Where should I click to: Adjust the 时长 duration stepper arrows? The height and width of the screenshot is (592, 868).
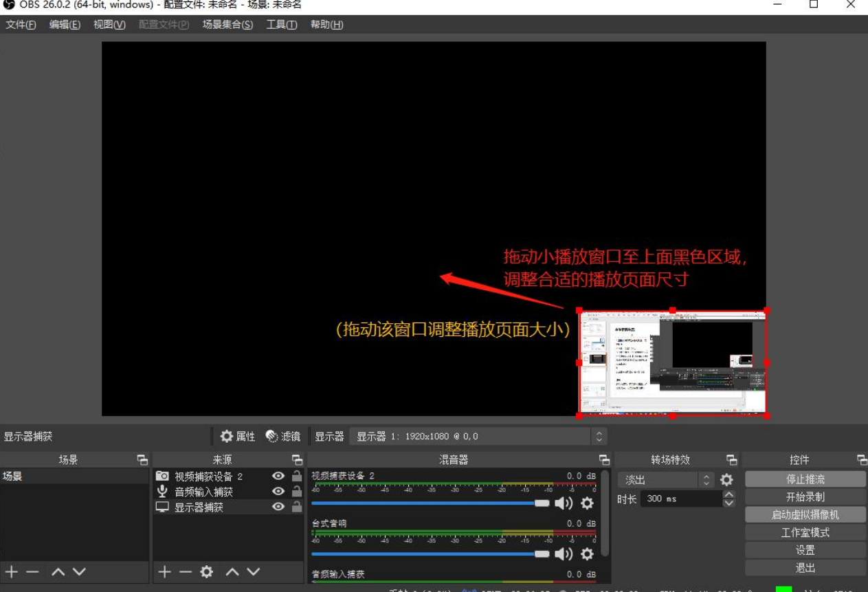click(729, 498)
